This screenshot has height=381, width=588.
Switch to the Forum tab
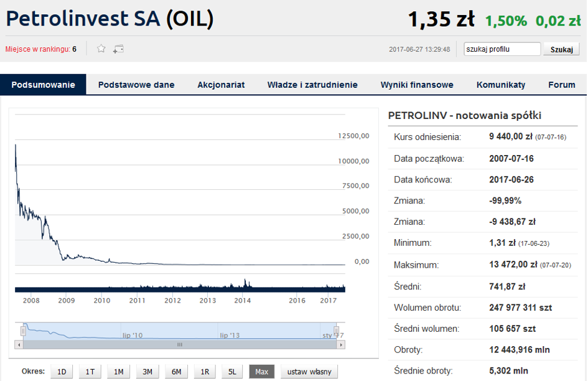[x=561, y=85]
